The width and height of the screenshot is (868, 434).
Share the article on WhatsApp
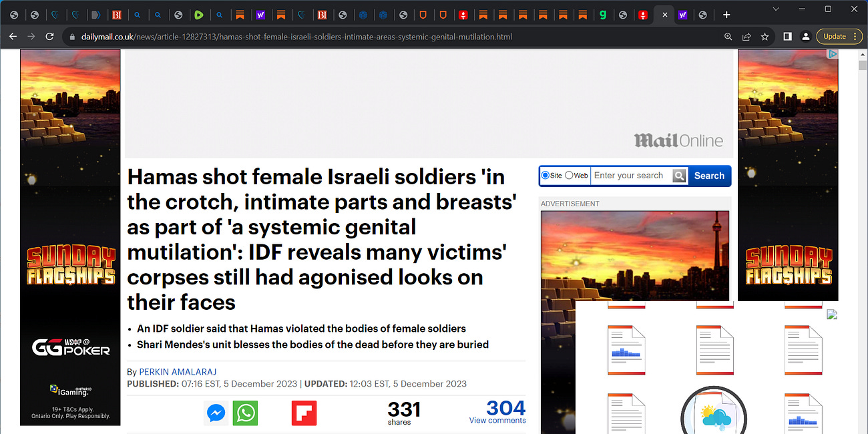point(245,413)
